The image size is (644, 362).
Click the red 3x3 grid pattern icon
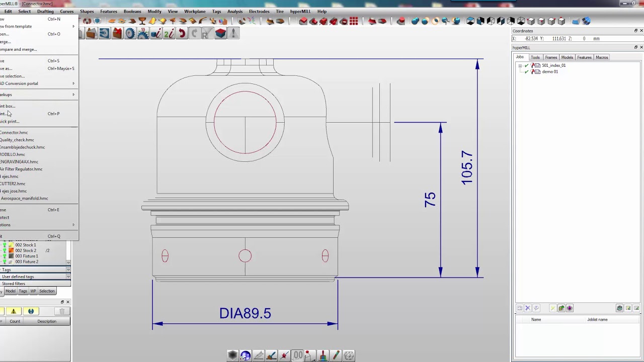click(x=354, y=21)
